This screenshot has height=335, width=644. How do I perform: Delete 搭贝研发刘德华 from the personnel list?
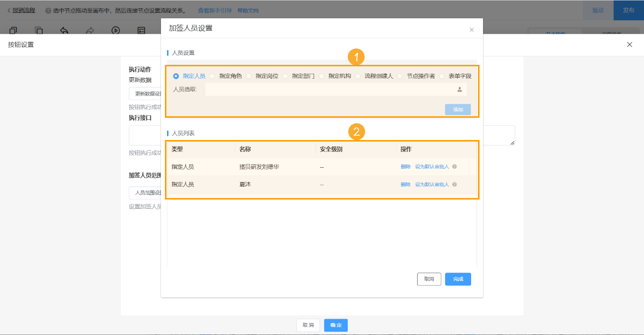click(x=404, y=167)
